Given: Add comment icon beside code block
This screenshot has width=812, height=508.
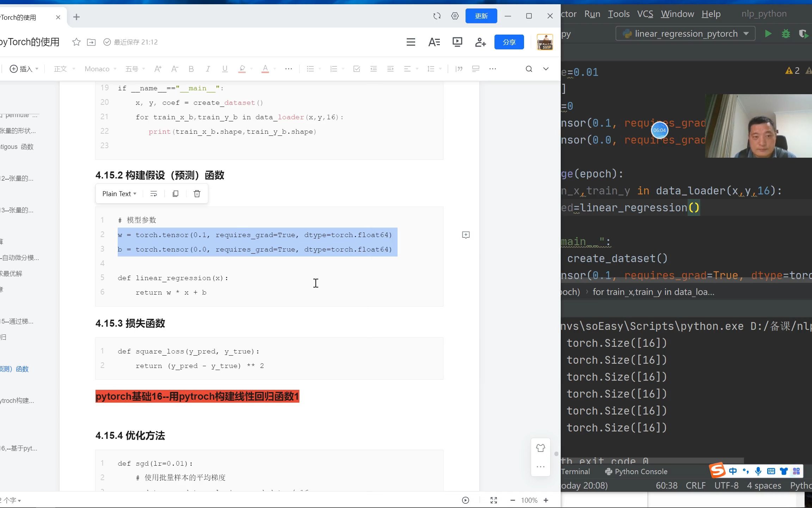Looking at the screenshot, I should pyautogui.click(x=466, y=235).
